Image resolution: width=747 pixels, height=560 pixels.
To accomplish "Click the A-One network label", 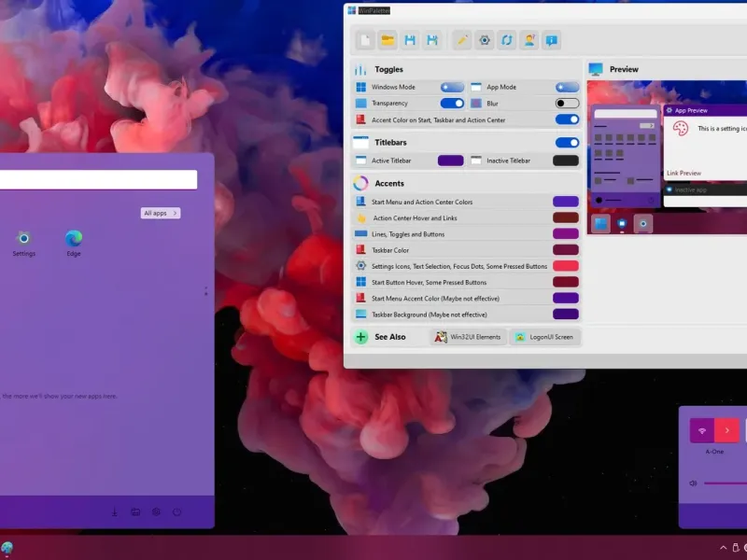I will click(714, 452).
